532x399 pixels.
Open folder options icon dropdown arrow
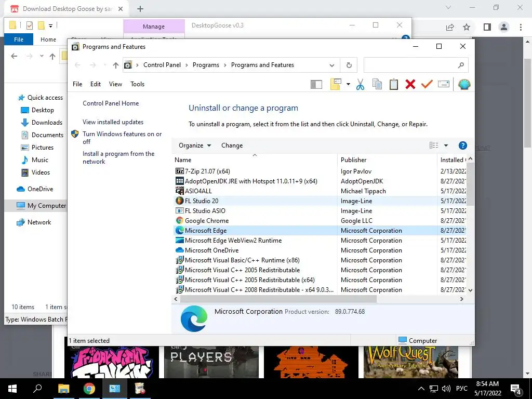pos(348,84)
